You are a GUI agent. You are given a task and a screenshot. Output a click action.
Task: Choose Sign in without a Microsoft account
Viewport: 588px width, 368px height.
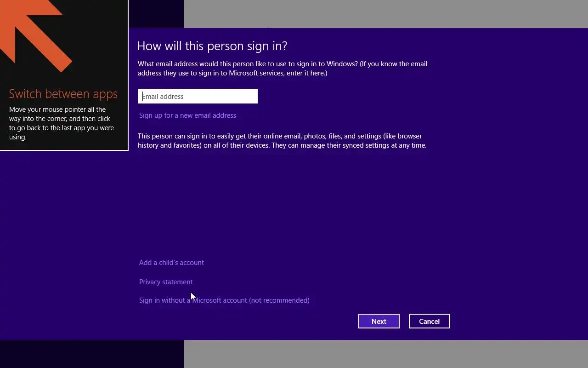pos(224,300)
